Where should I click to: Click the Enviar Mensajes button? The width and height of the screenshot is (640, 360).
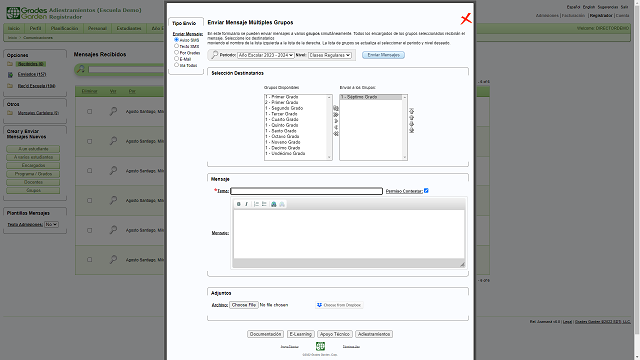pyautogui.click(x=383, y=55)
